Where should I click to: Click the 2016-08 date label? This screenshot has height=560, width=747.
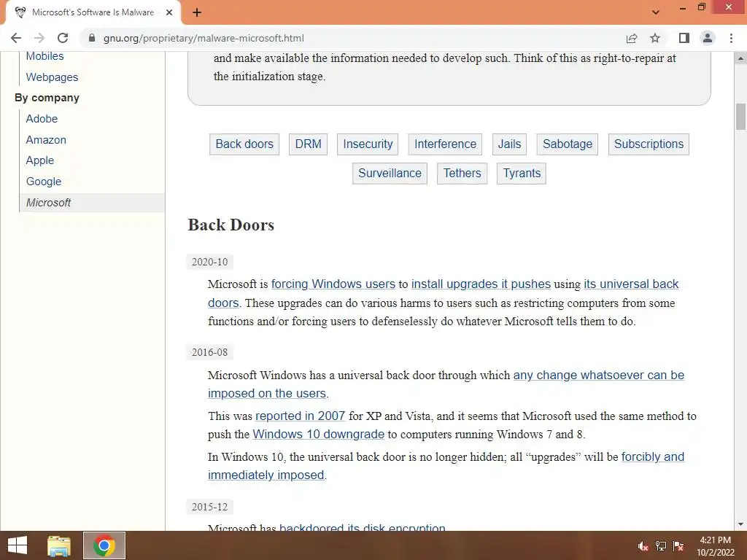click(209, 352)
